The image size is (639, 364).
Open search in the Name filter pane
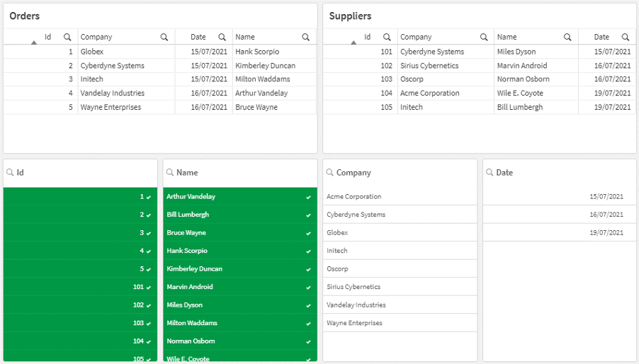click(170, 173)
